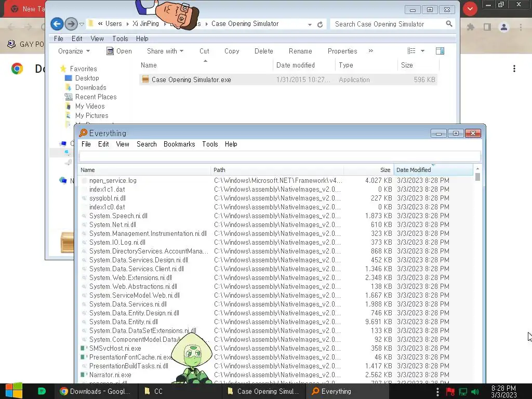Sort Everything results by Size column
532x399 pixels.
click(x=369, y=170)
